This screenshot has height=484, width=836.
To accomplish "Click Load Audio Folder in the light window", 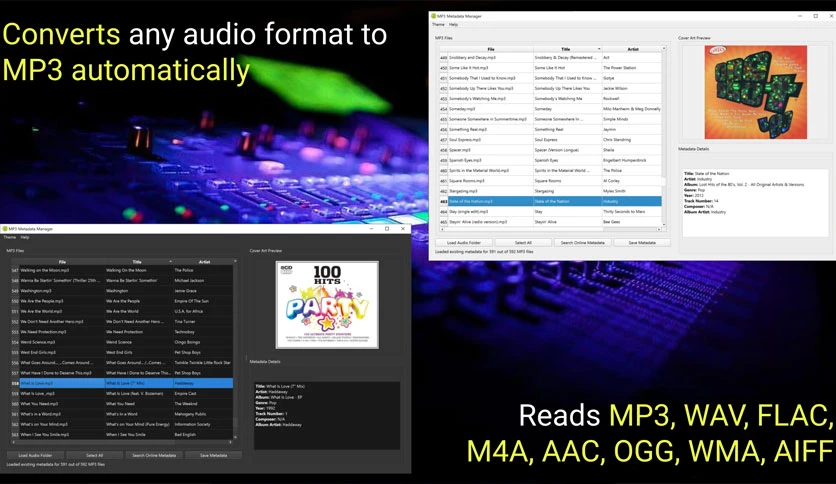I will pyautogui.click(x=463, y=243).
